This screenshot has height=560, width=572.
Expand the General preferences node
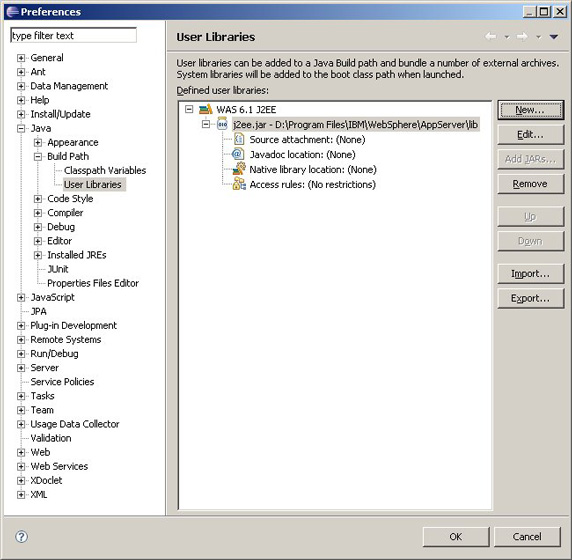pyautogui.click(x=21, y=58)
